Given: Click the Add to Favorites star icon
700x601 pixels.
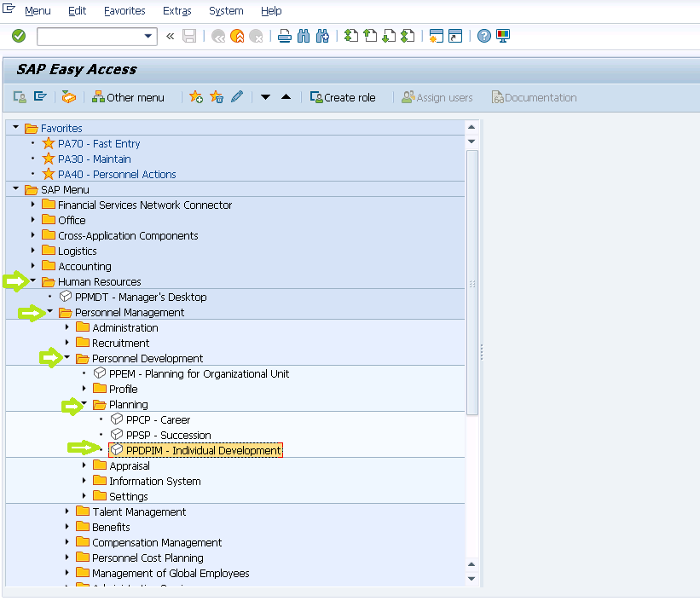Looking at the screenshot, I should point(195,97).
